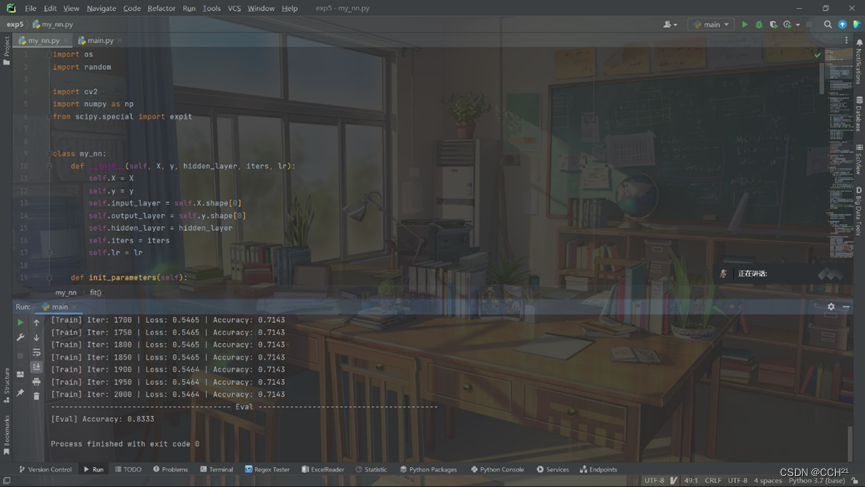Open the File menu
865x487 pixels.
(x=30, y=8)
